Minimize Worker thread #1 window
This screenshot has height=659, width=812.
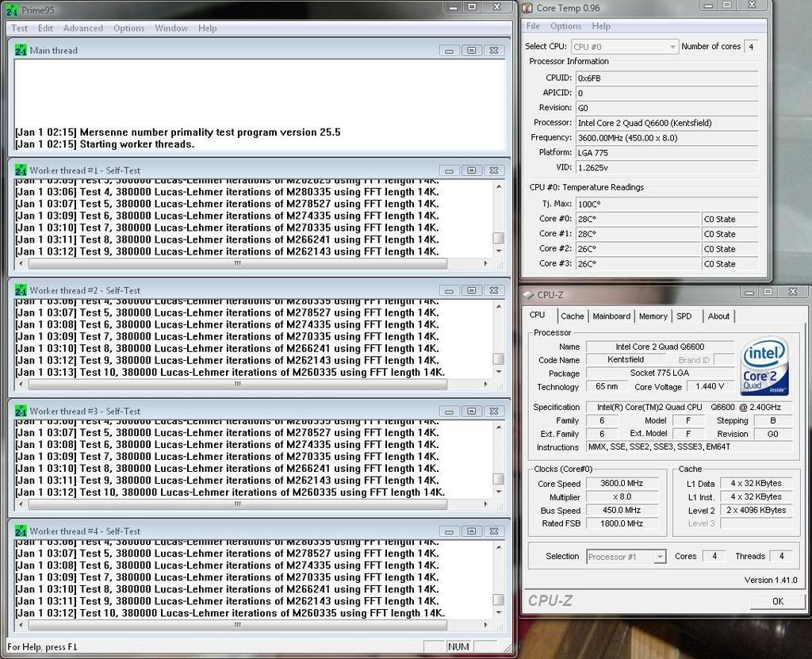(x=449, y=171)
